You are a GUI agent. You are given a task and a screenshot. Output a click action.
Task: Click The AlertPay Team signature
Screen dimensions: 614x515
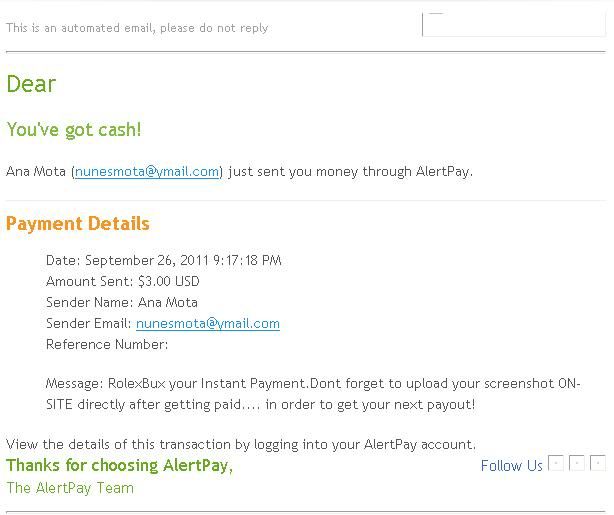[x=70, y=488]
